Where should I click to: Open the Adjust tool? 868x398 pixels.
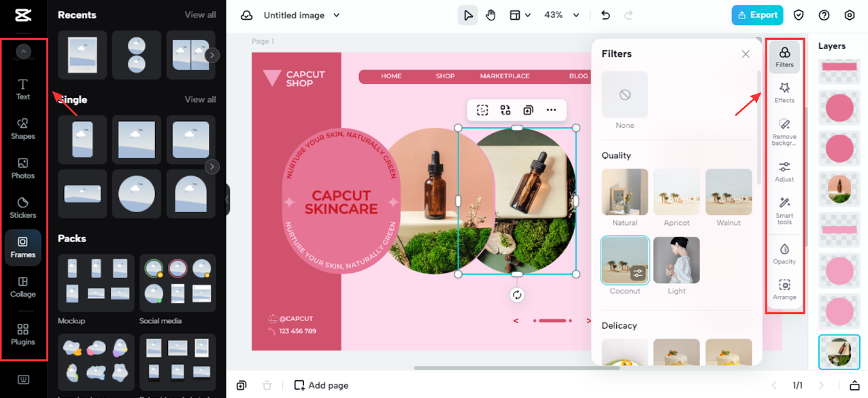click(784, 171)
